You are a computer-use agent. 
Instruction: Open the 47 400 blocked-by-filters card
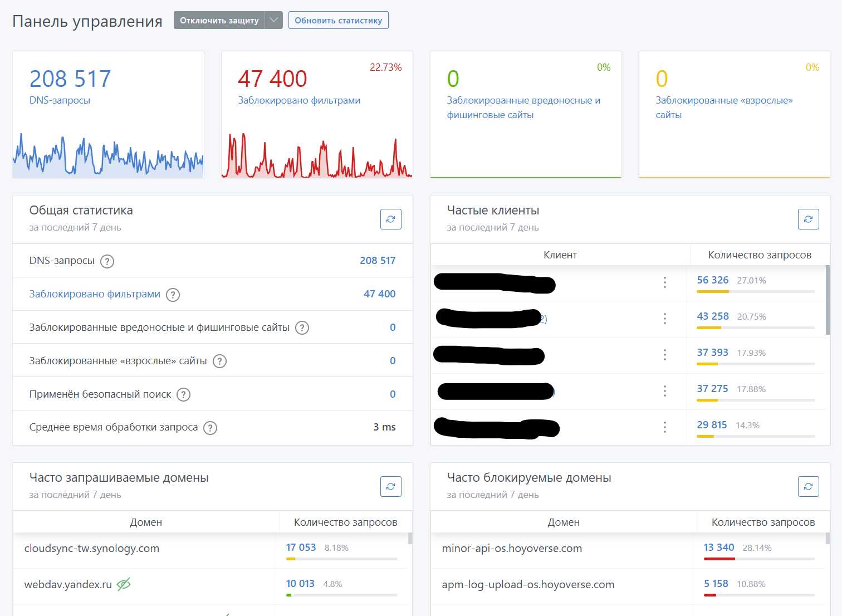tap(272, 79)
